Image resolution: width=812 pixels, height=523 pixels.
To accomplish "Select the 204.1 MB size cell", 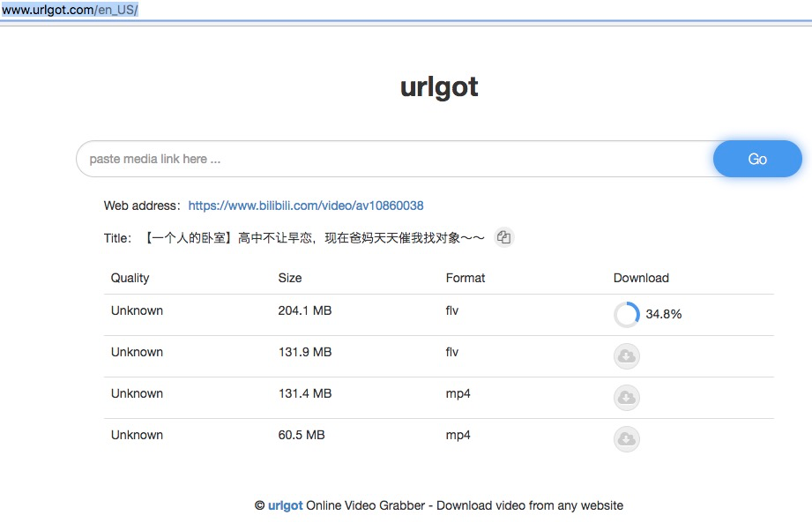I will (x=304, y=310).
